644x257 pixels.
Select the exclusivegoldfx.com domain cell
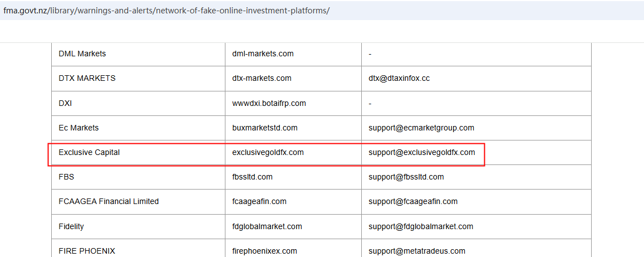click(x=293, y=152)
